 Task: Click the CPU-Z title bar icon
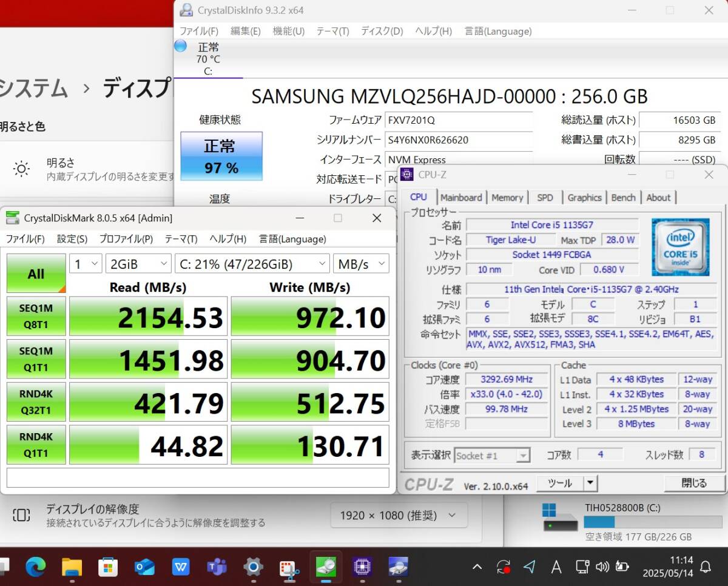click(x=407, y=175)
